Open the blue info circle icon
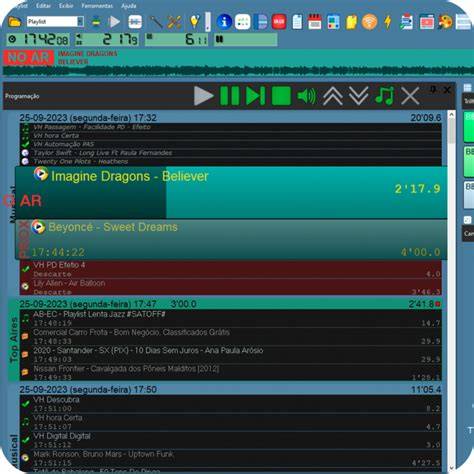The image size is (474, 474). coord(224,22)
